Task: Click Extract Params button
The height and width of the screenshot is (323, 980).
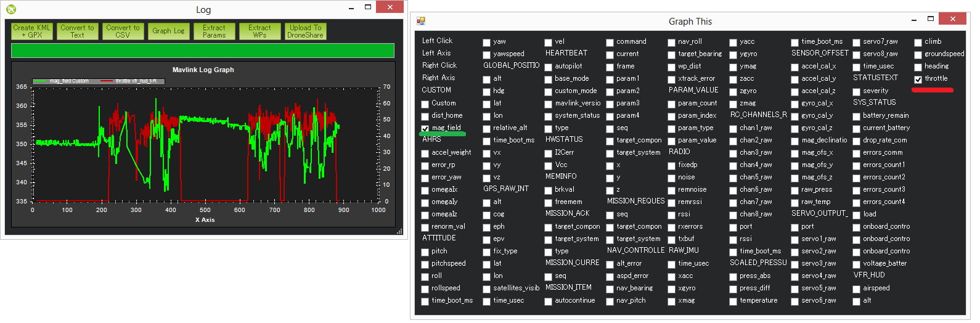Action: (214, 31)
